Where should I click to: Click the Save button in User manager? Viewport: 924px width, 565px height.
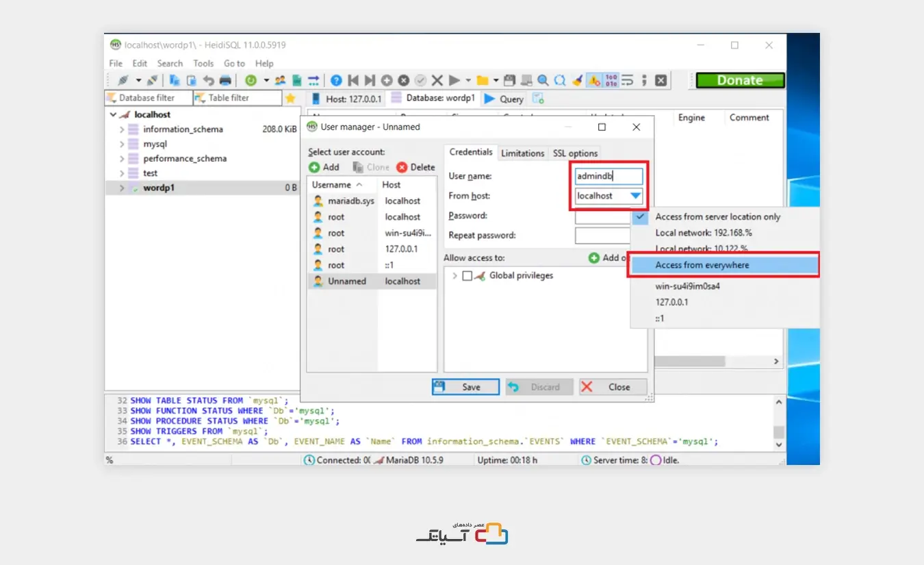465,387
